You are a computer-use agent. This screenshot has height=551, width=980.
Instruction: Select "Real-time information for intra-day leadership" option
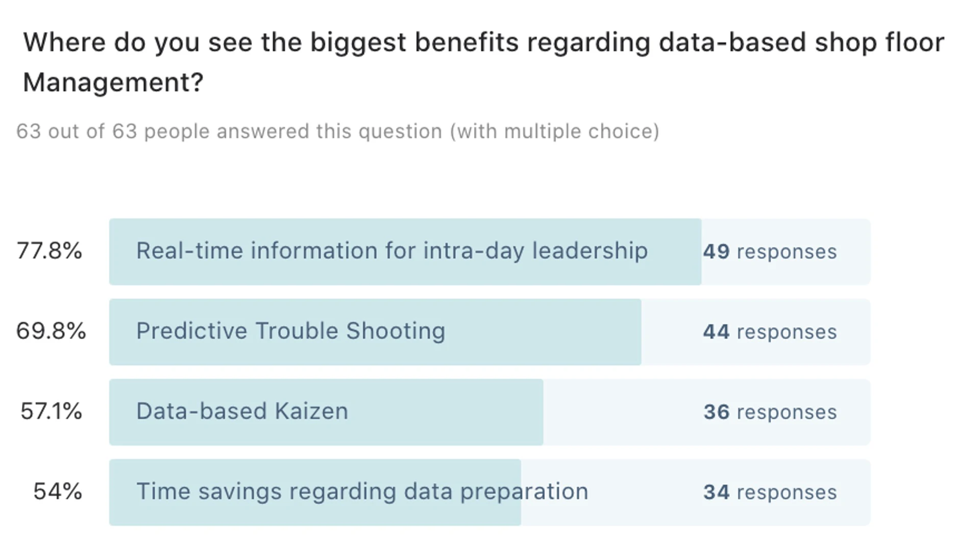(x=391, y=251)
